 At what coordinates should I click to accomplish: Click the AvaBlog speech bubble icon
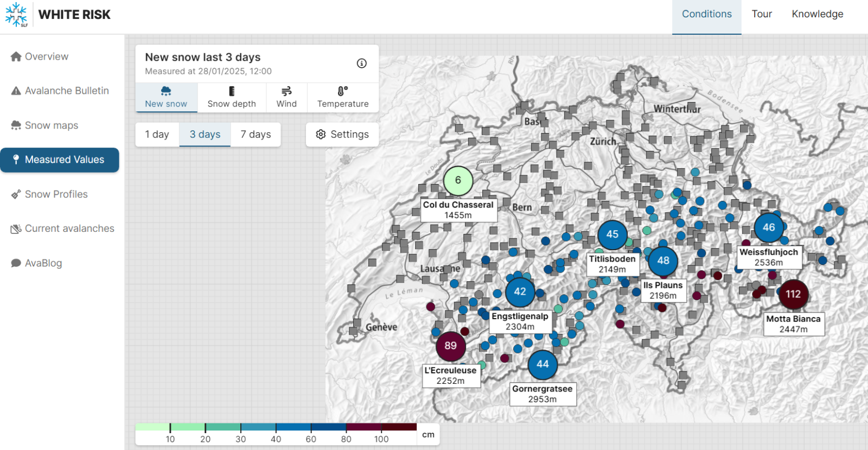[x=16, y=263]
